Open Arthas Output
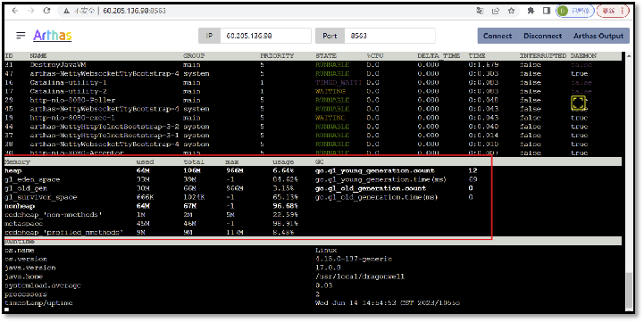The height and width of the screenshot is (322, 644). click(x=598, y=36)
